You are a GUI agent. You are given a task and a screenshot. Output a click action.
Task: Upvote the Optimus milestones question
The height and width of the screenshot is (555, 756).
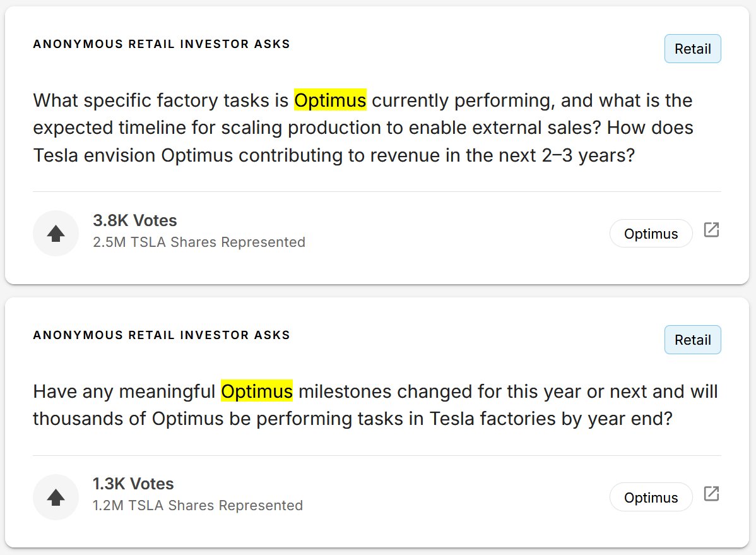point(56,497)
